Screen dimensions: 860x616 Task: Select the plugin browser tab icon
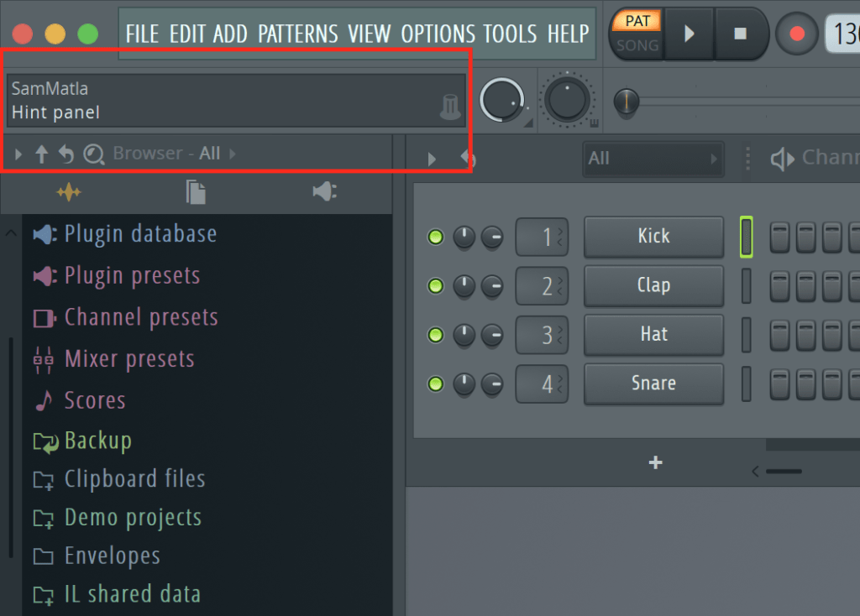coord(325,193)
